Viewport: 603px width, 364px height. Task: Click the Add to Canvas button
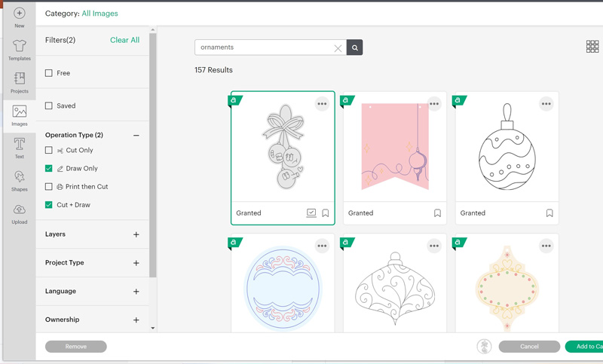[x=584, y=347]
